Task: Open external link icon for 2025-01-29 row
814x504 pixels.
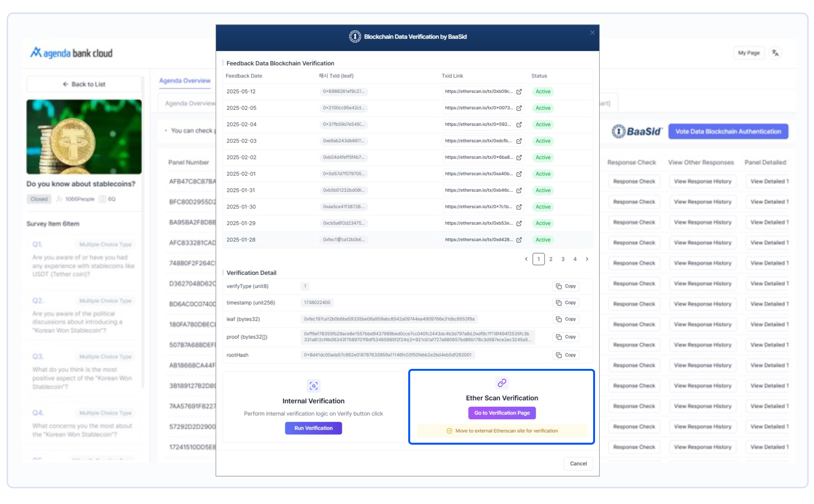Action: [x=519, y=223]
